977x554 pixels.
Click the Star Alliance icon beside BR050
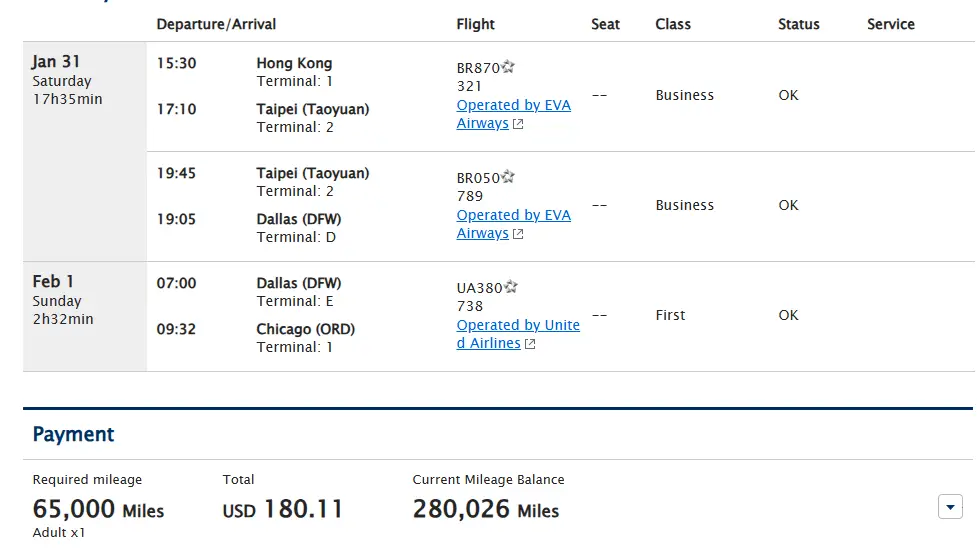click(x=508, y=177)
